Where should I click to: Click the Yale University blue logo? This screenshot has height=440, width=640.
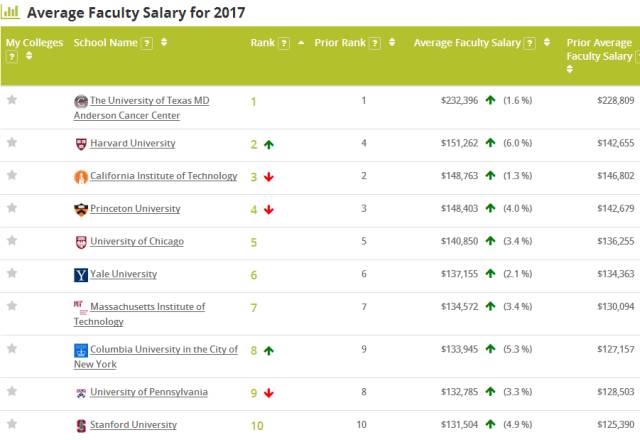(x=81, y=275)
